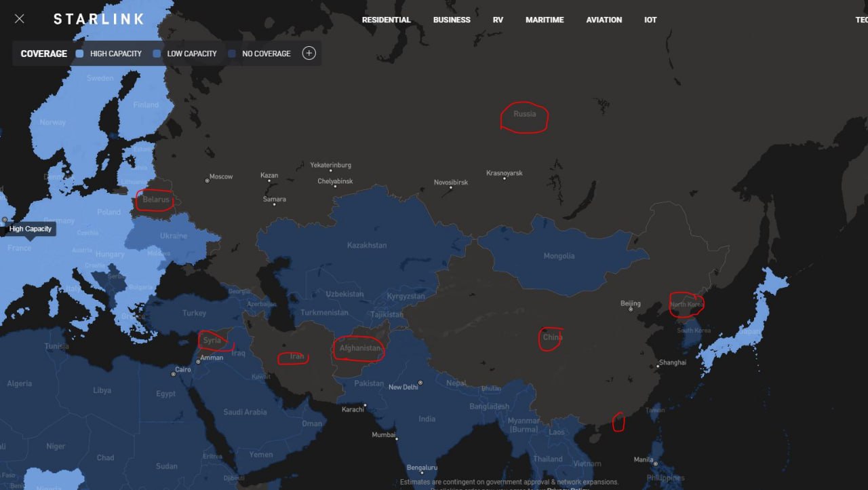This screenshot has width=868, height=490.
Task: Go to the Business section
Action: (452, 20)
